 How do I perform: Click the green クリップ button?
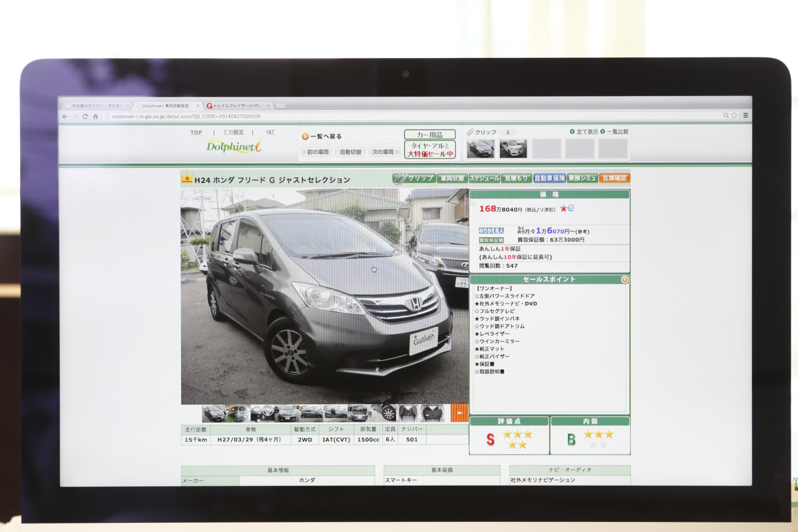click(x=414, y=178)
